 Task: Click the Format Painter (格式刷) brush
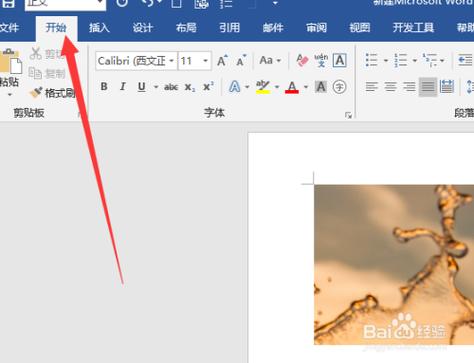(52, 93)
